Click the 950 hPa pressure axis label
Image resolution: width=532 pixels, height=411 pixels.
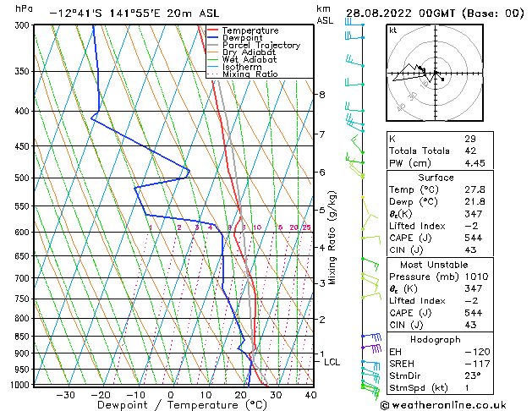coord(24,370)
